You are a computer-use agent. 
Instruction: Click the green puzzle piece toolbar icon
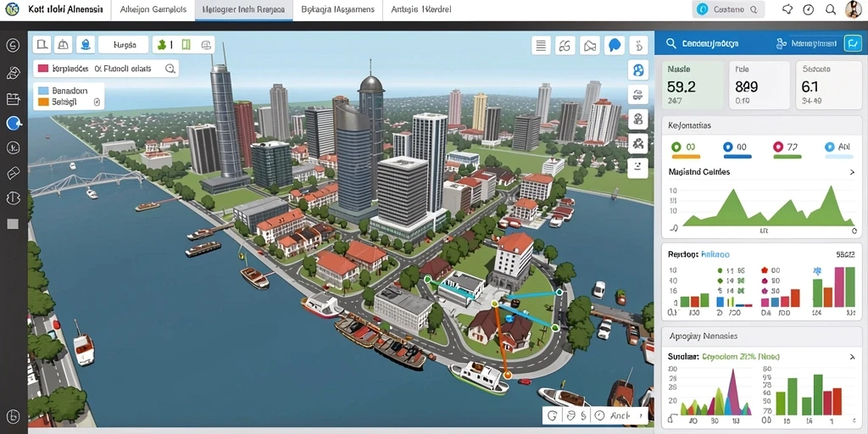(162, 45)
